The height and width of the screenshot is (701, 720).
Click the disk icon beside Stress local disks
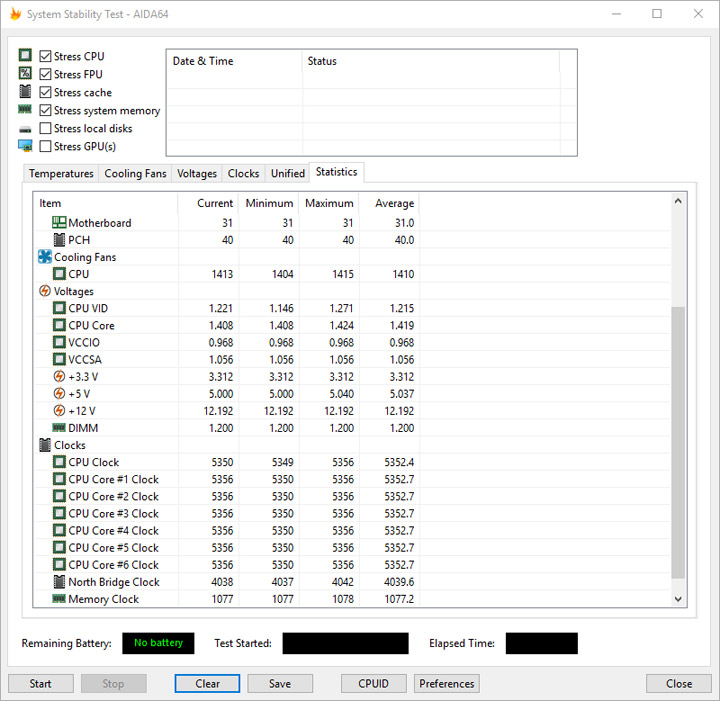[x=25, y=129]
